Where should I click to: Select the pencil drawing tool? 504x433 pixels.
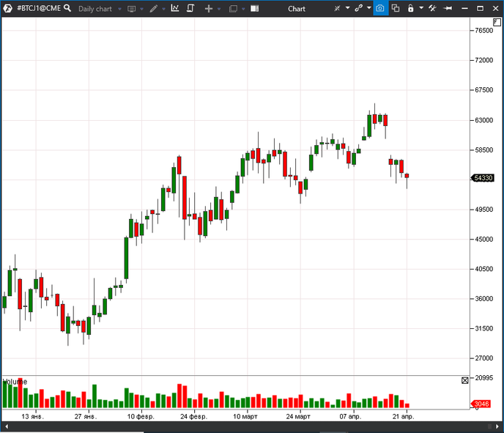(153, 9)
